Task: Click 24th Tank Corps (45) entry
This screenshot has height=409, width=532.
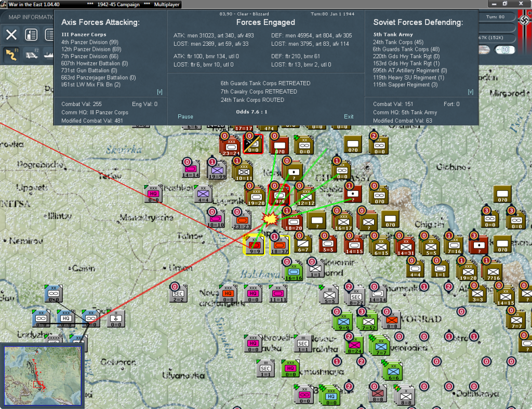Action: point(398,42)
